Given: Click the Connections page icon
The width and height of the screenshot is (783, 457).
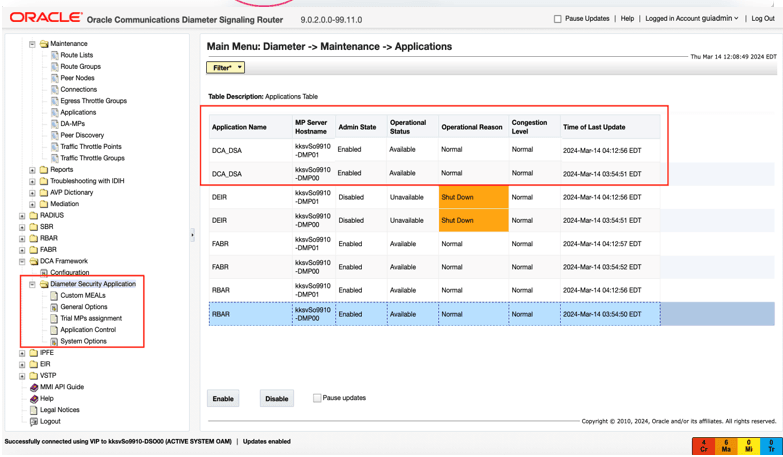Looking at the screenshot, I should 55,89.
